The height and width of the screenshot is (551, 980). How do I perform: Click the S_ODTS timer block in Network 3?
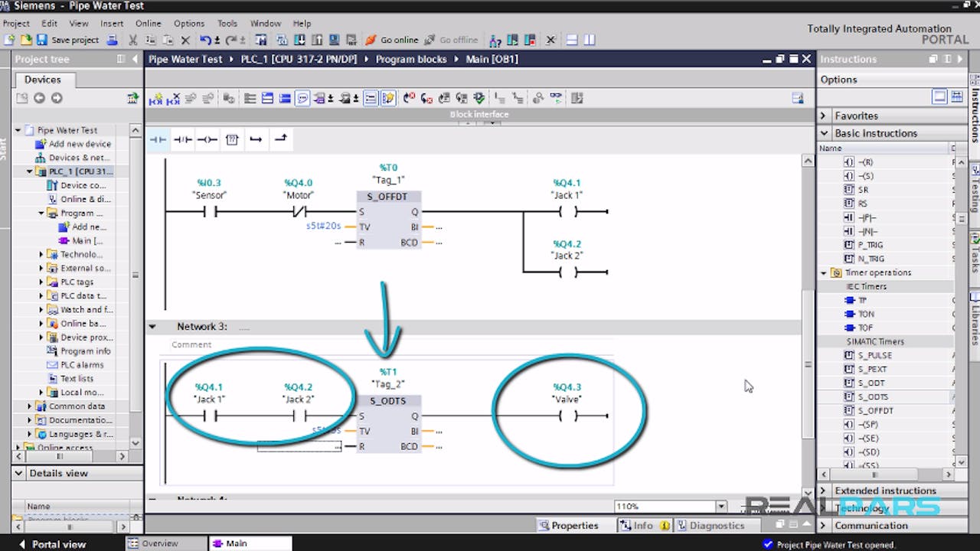[388, 423]
